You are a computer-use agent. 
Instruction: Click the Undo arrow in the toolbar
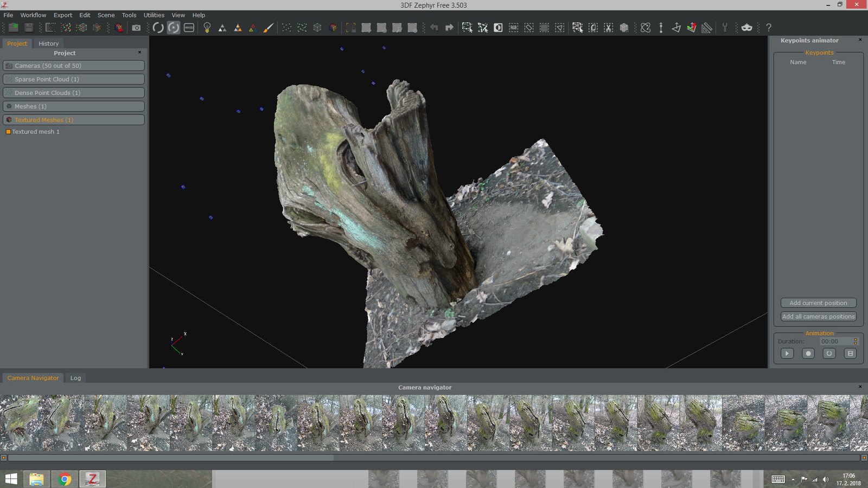(x=434, y=27)
